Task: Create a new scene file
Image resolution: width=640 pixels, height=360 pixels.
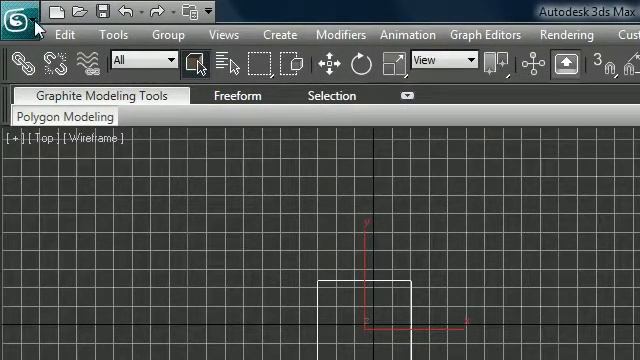Action: click(56, 12)
